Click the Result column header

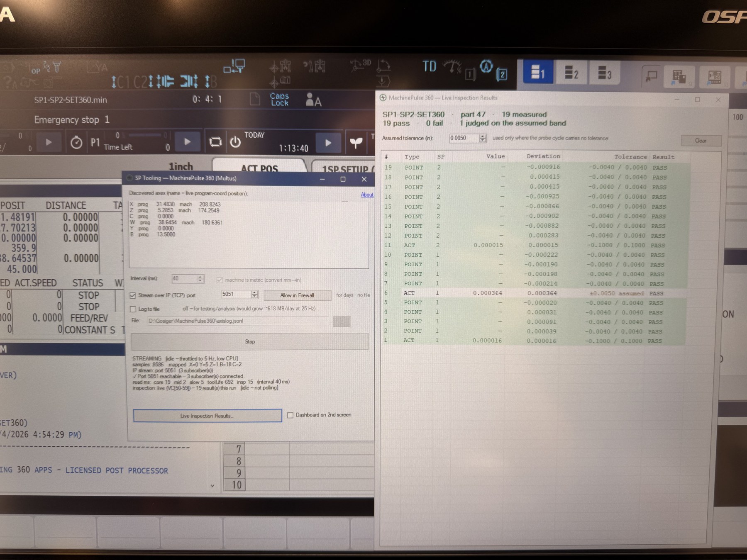click(663, 157)
